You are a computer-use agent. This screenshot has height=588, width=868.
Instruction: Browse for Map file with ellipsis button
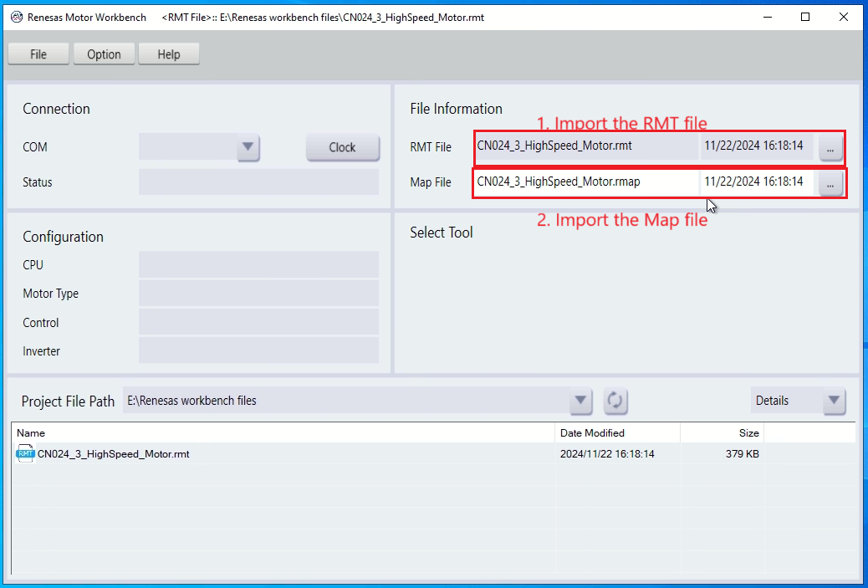tap(830, 183)
